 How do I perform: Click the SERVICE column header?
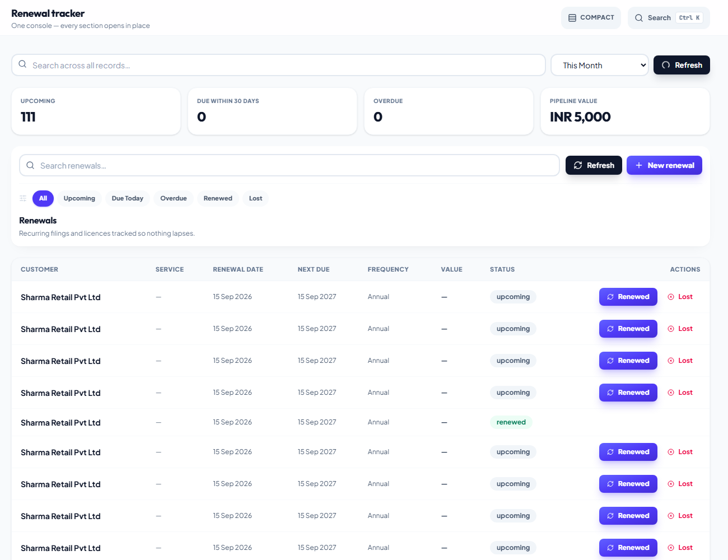170,269
